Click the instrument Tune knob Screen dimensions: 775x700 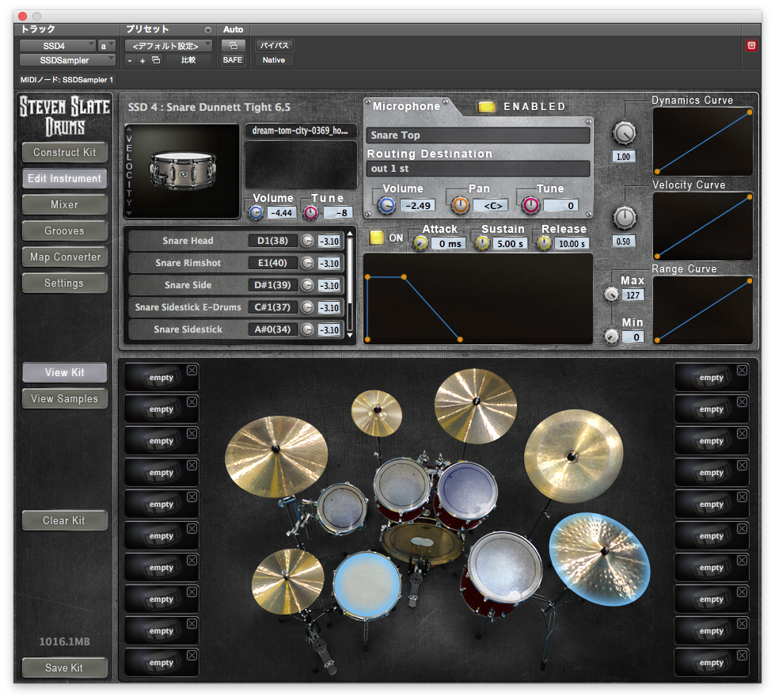(310, 212)
